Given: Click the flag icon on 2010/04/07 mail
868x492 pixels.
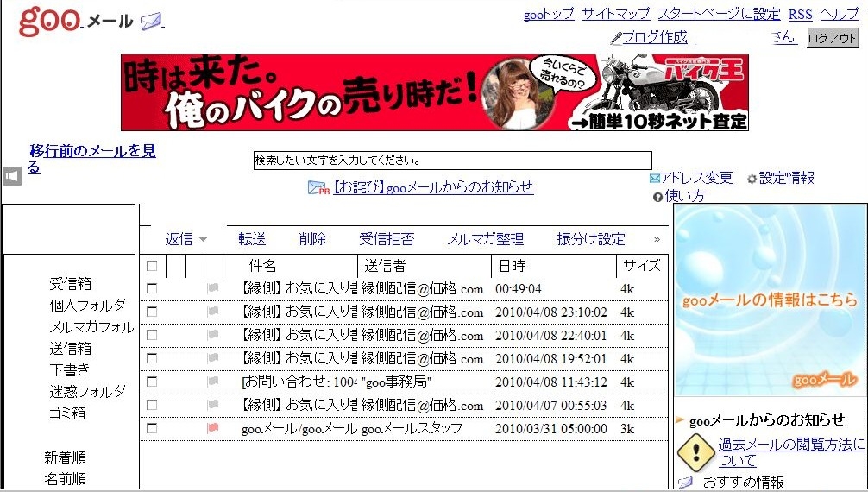Looking at the screenshot, I should [212, 405].
